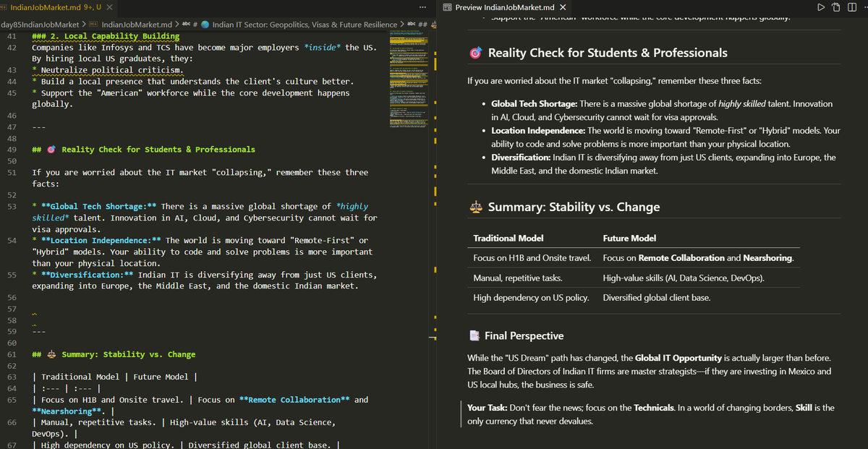Viewport: 868px width, 449px height.
Task: Click the 'Summary: Stability vs. Change' preview heading
Action: (x=574, y=207)
